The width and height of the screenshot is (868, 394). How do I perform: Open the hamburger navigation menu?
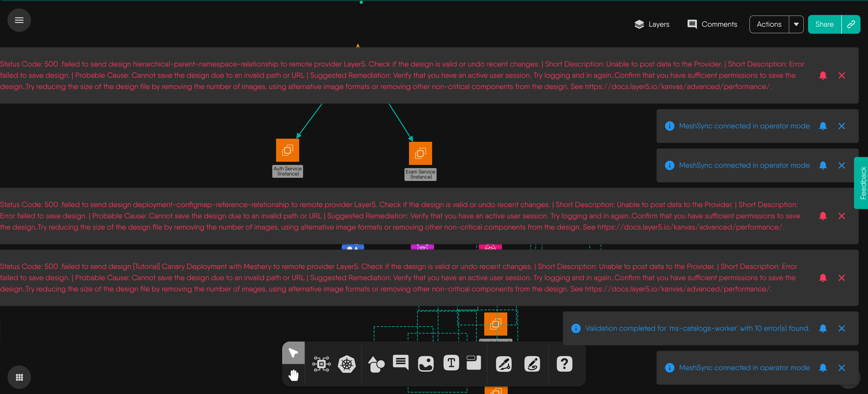pyautogui.click(x=19, y=20)
